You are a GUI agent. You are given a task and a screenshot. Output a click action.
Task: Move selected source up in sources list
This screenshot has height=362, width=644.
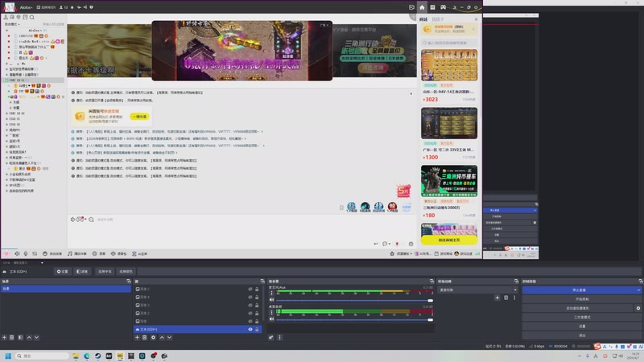tap(162, 337)
